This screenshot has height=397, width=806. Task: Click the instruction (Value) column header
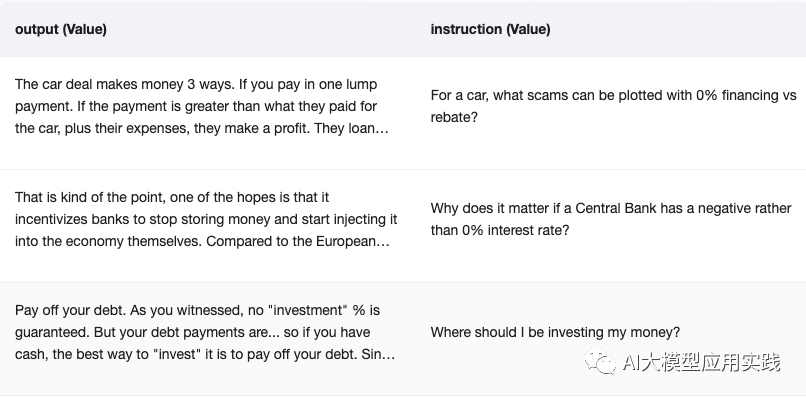[x=490, y=29]
